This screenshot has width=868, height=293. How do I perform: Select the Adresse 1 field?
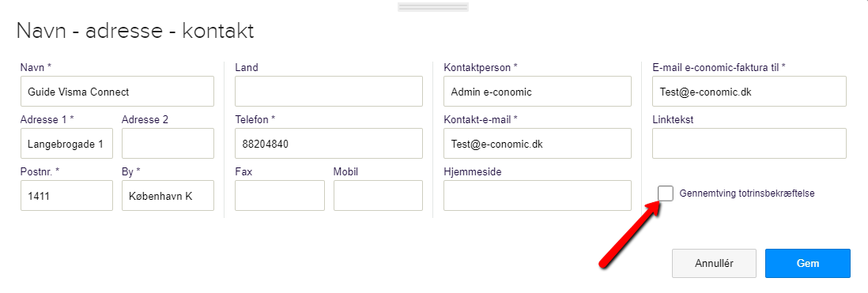(x=66, y=143)
